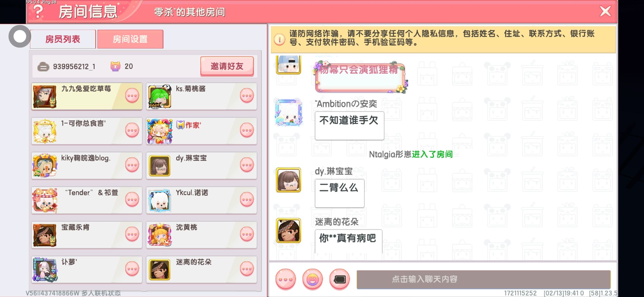
Task: Open options for member 沈黄桃
Action: [x=247, y=234]
